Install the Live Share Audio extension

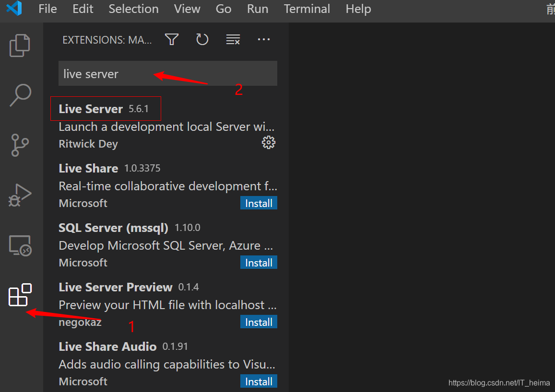pyautogui.click(x=259, y=381)
